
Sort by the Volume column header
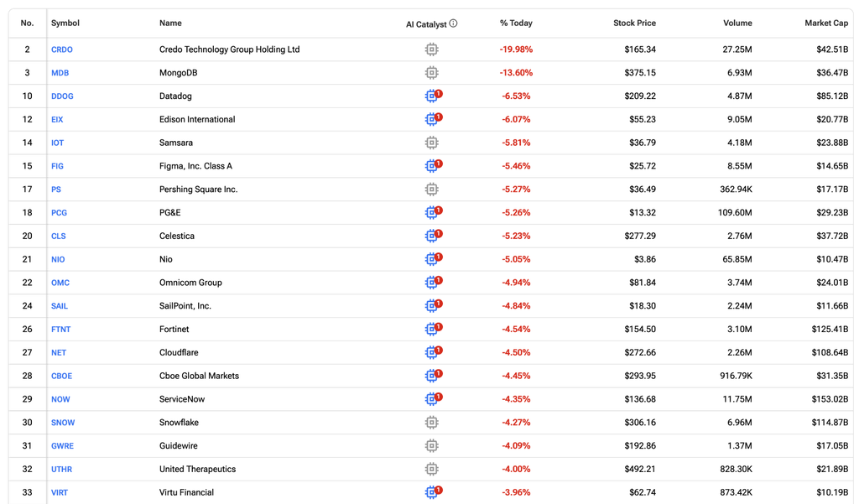click(737, 23)
